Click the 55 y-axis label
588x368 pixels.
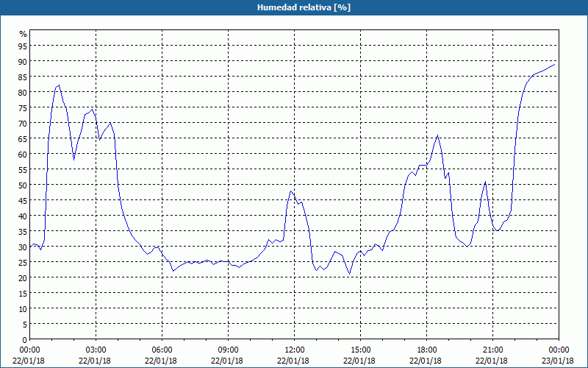[23, 169]
